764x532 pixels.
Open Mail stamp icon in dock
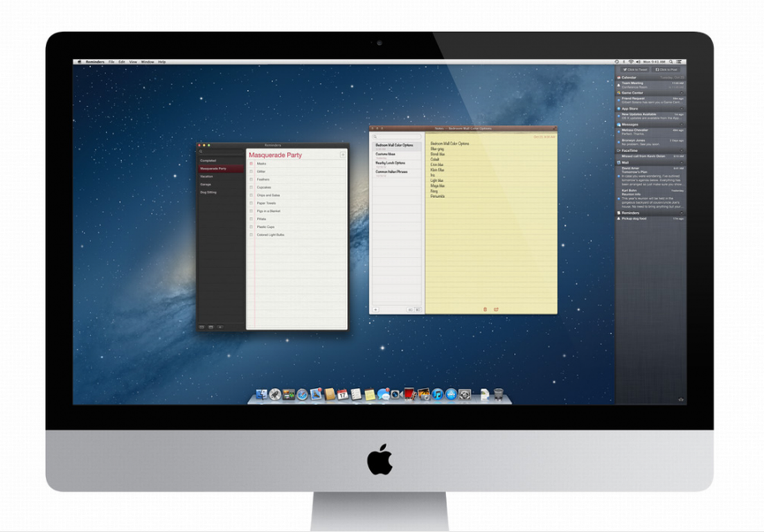click(x=316, y=394)
